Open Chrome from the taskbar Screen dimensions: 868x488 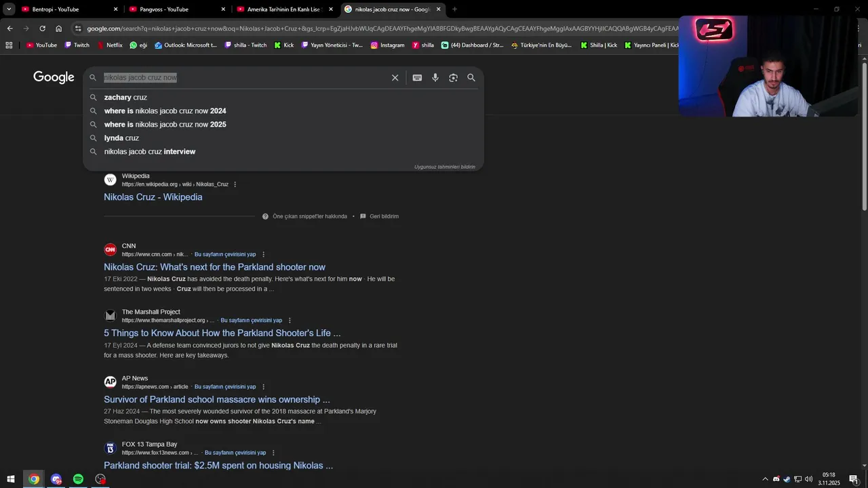33,479
